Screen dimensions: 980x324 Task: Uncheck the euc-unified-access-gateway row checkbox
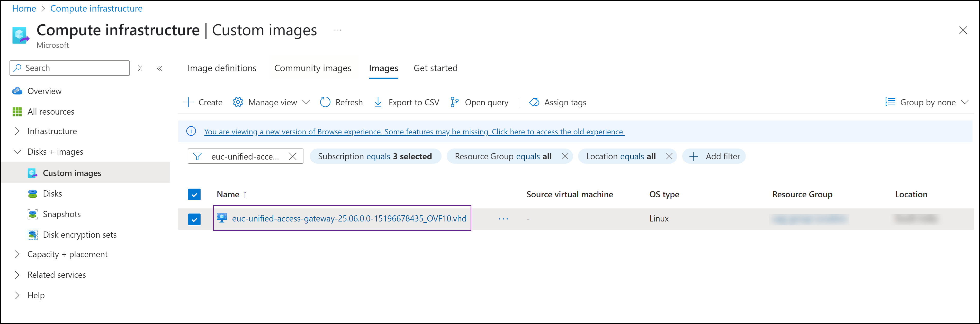[194, 219]
